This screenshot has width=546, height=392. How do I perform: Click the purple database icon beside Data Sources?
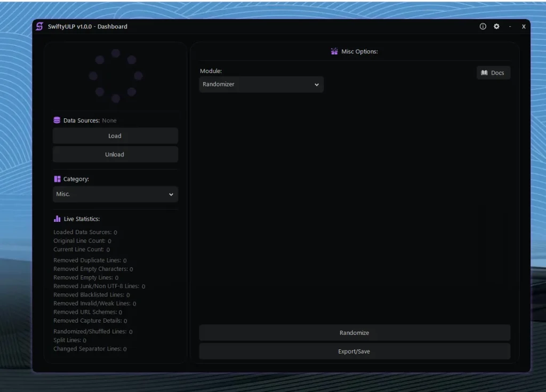[56, 120]
